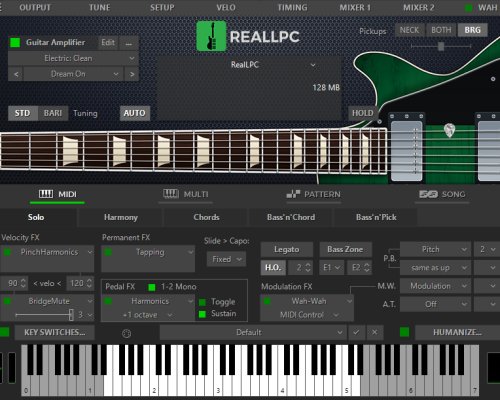Open the Pitch bend dropdown
The width and height of the screenshot is (500, 400).
click(435, 249)
